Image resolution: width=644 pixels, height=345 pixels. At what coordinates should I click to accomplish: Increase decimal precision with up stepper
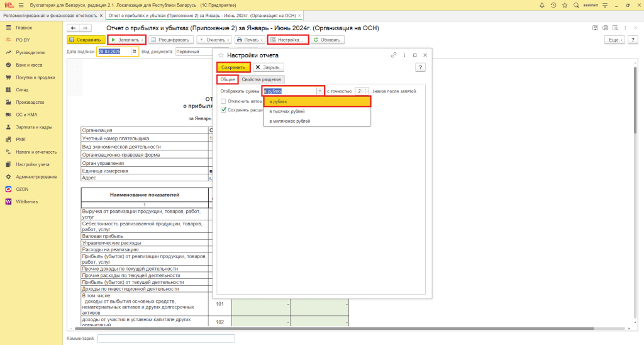[366, 89]
